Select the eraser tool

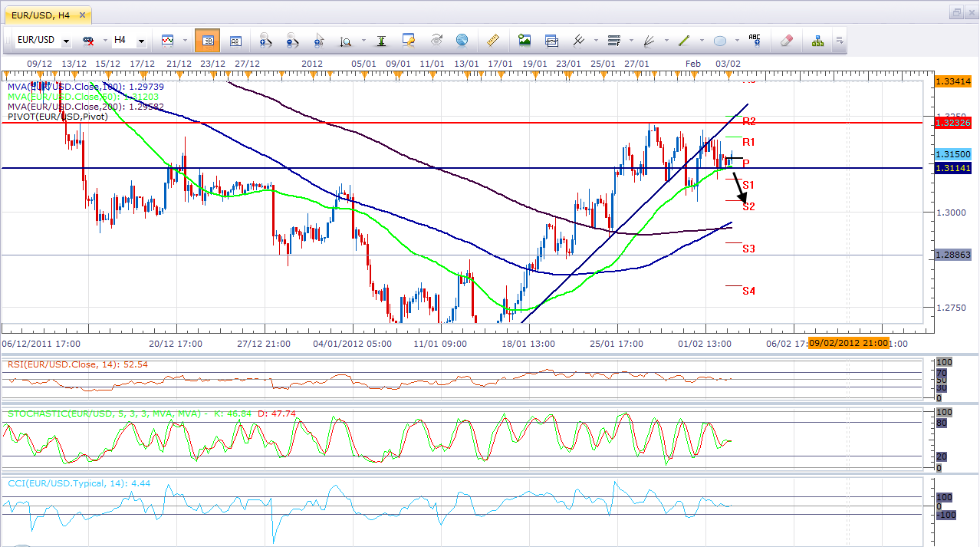click(x=787, y=40)
